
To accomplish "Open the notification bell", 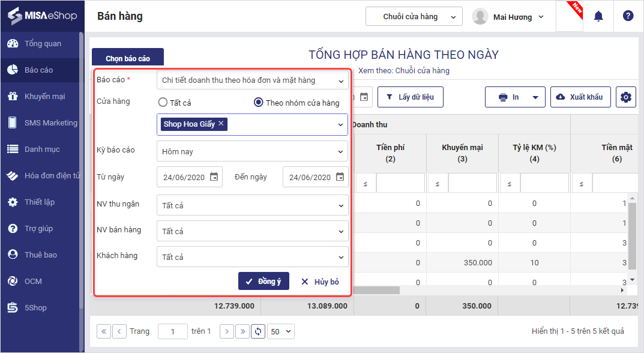I will pos(598,16).
